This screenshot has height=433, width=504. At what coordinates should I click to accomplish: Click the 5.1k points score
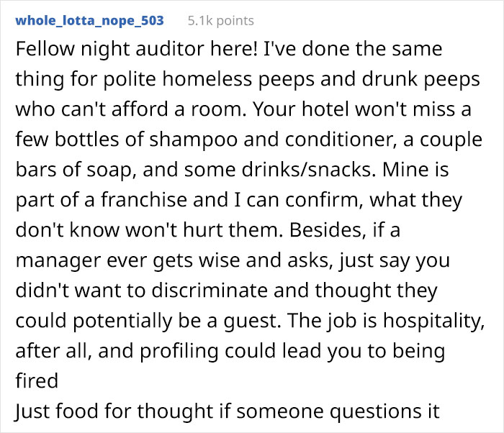click(220, 21)
